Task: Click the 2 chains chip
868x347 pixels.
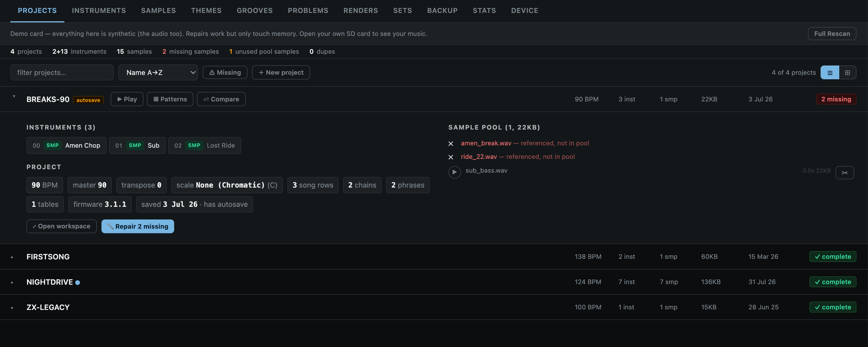Action: click(x=362, y=185)
